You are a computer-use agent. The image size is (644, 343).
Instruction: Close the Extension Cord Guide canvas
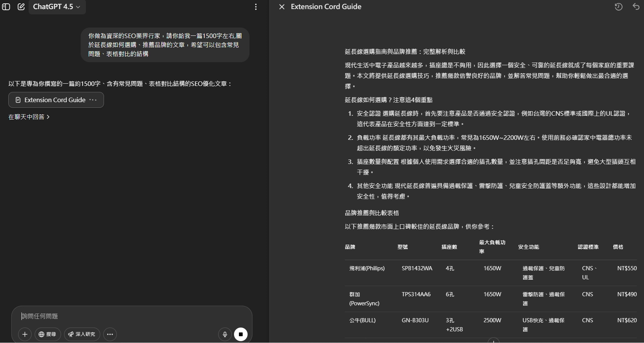(x=281, y=7)
